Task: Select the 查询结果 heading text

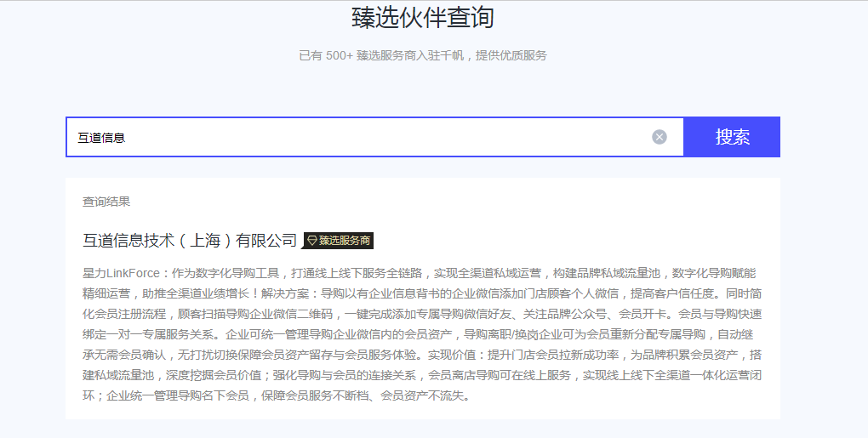Action: point(106,202)
